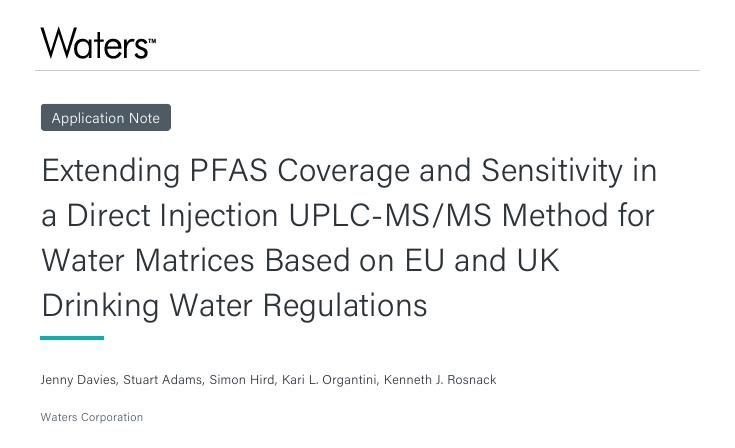Select author Kenneth J. Rosnack
Image resolution: width=735 pixels, height=448 pixels.
(x=440, y=380)
